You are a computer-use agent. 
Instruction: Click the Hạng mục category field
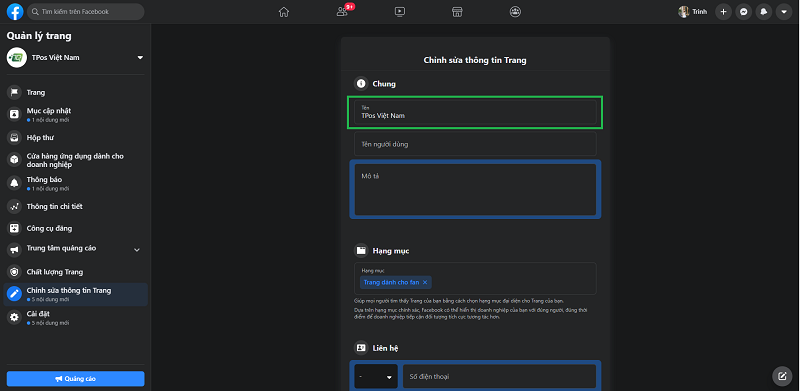475,278
